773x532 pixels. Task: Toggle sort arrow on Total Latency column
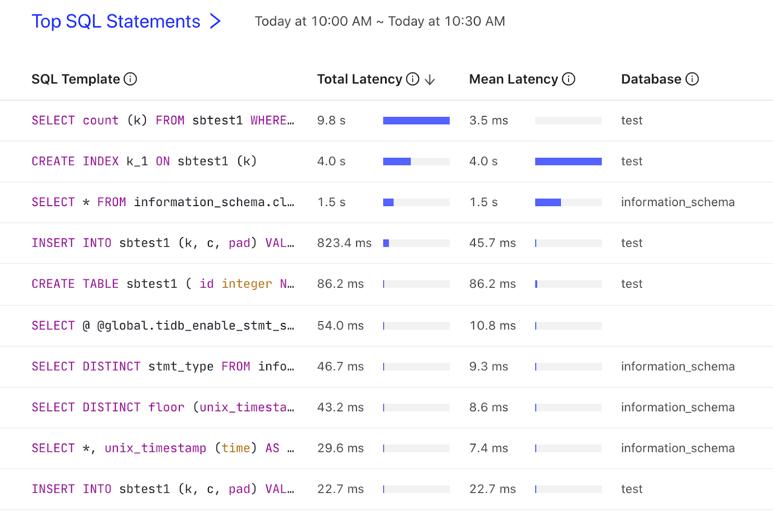tap(429, 80)
